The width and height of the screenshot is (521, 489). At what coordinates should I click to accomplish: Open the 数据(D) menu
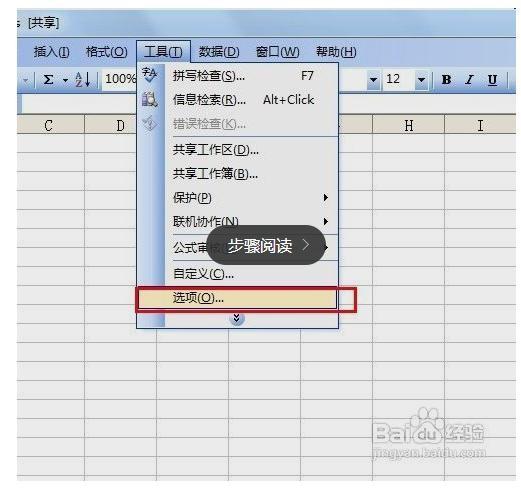[219, 52]
